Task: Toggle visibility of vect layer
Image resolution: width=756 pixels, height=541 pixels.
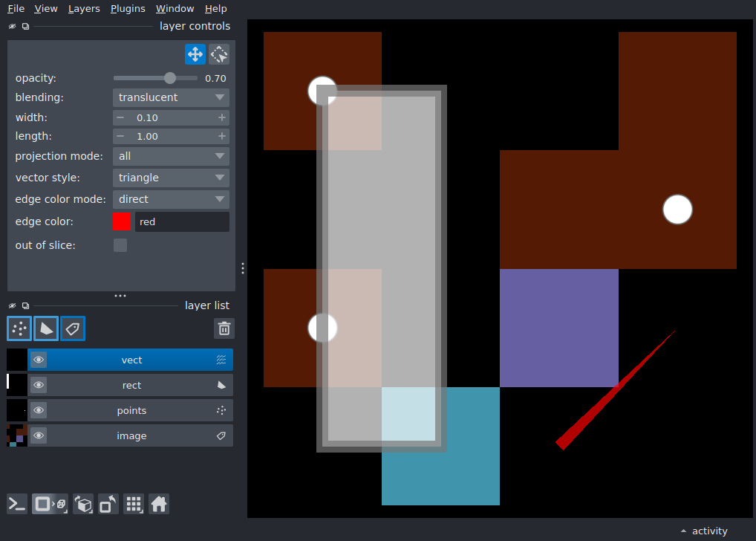Action: click(39, 360)
